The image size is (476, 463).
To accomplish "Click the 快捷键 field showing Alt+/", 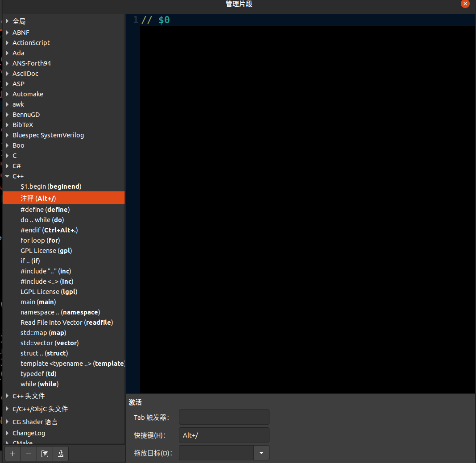I will click(224, 435).
